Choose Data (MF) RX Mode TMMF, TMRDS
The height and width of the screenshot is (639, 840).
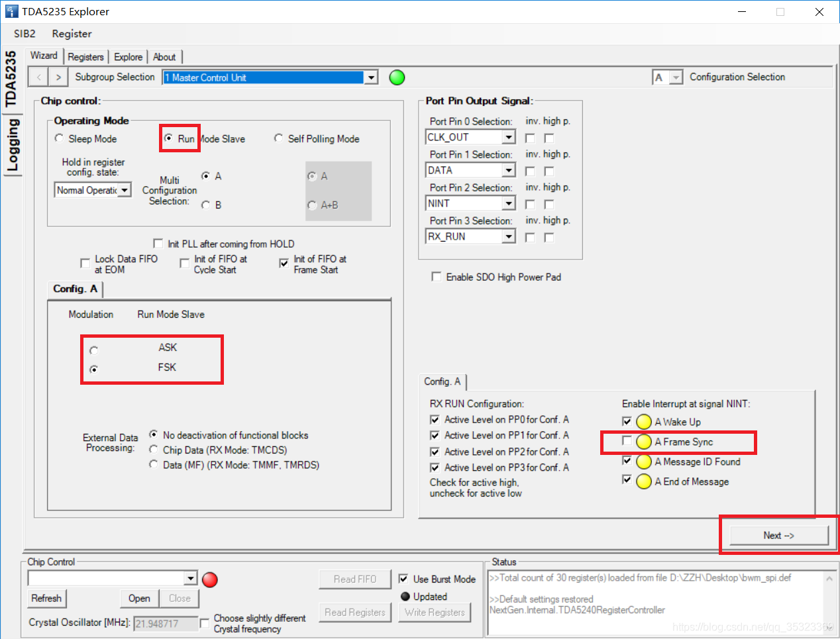coord(154,465)
